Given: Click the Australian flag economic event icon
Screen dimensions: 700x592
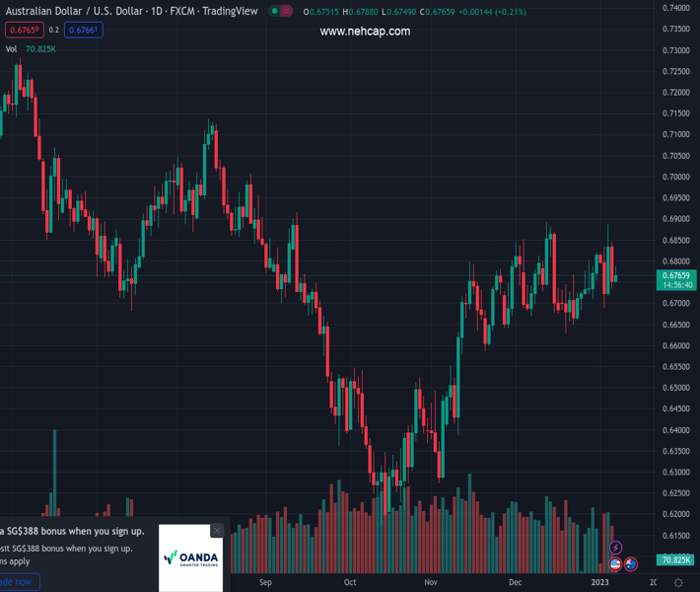Looking at the screenshot, I should pyautogui.click(x=631, y=563).
